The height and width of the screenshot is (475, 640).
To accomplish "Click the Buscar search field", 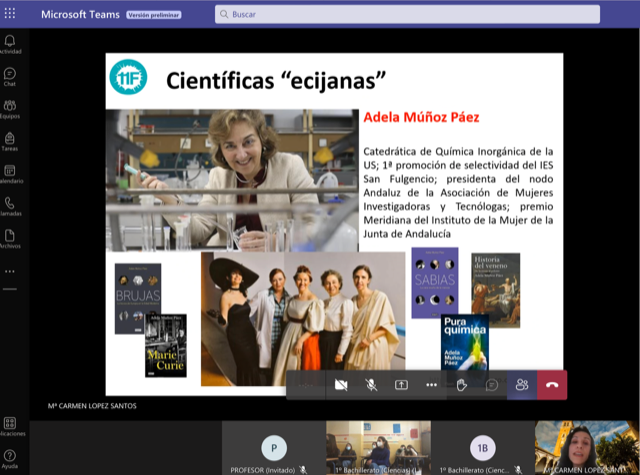I will pos(407,14).
